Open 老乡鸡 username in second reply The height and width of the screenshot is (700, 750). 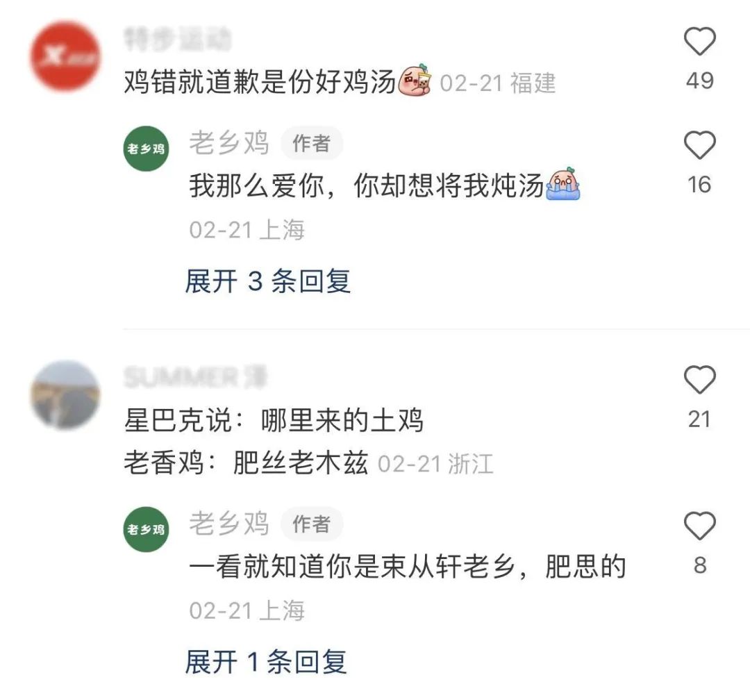[229, 523]
